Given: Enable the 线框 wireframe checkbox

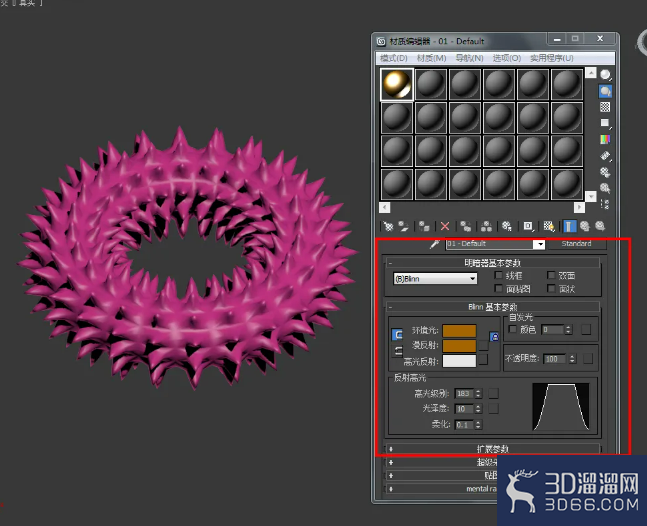Looking at the screenshot, I should [x=498, y=275].
